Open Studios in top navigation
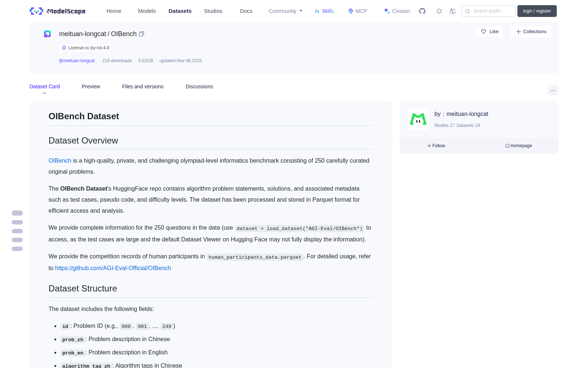This screenshot has width=588, height=368. click(x=213, y=11)
